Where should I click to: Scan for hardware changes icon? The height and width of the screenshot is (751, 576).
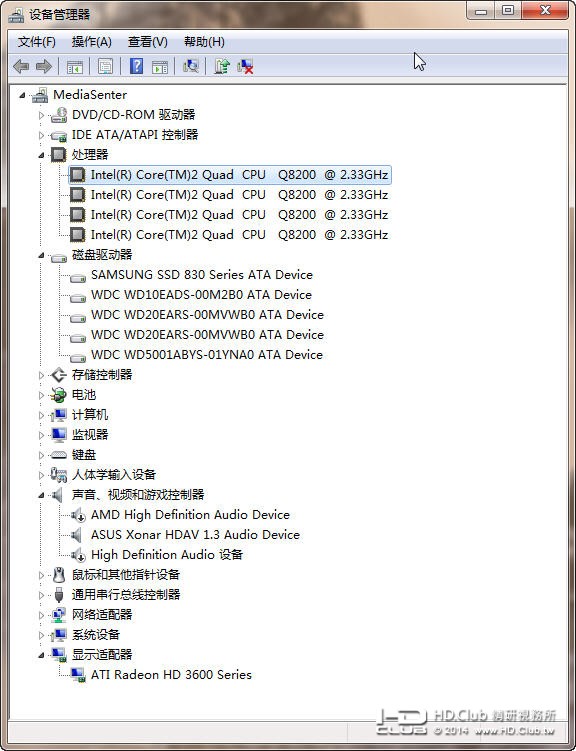pyautogui.click(x=191, y=66)
